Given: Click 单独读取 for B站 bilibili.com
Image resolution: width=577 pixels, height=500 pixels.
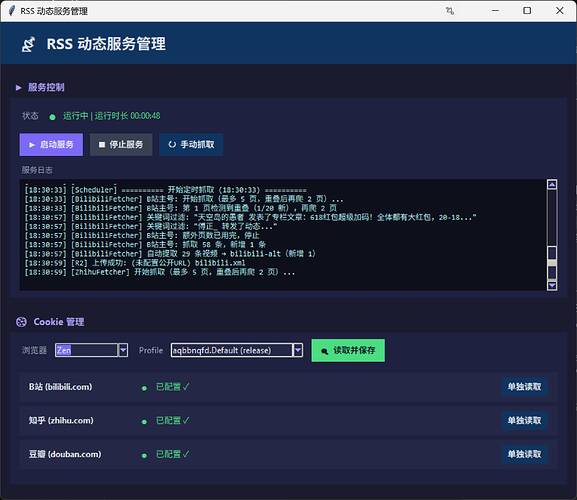Looking at the screenshot, I should (524, 387).
